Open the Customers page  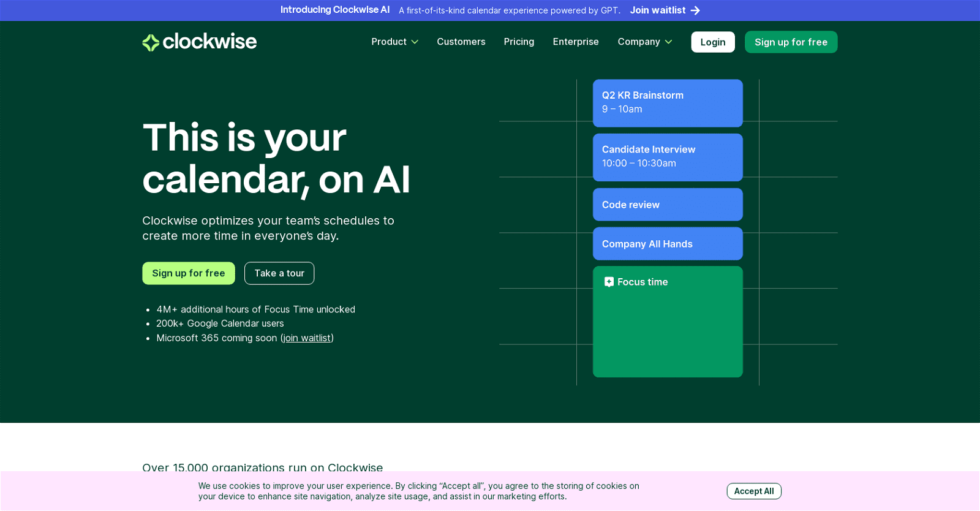[x=461, y=42]
